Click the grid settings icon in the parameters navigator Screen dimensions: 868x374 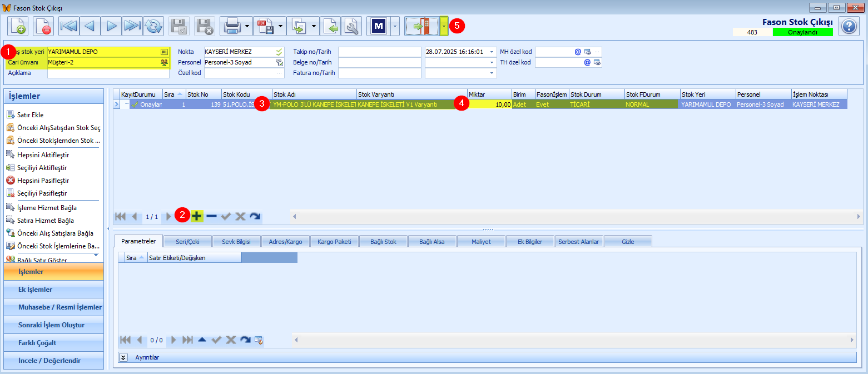point(258,340)
